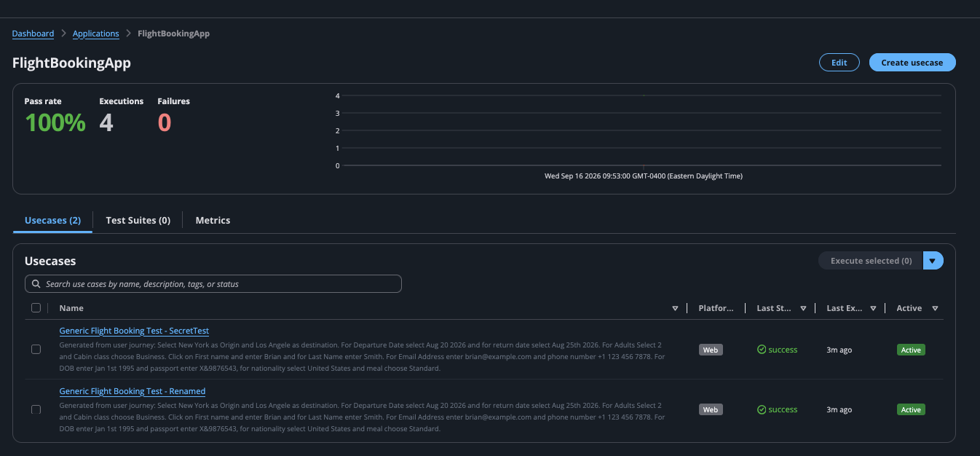
Task: Click Web badge in Renamed row
Action: pos(711,409)
